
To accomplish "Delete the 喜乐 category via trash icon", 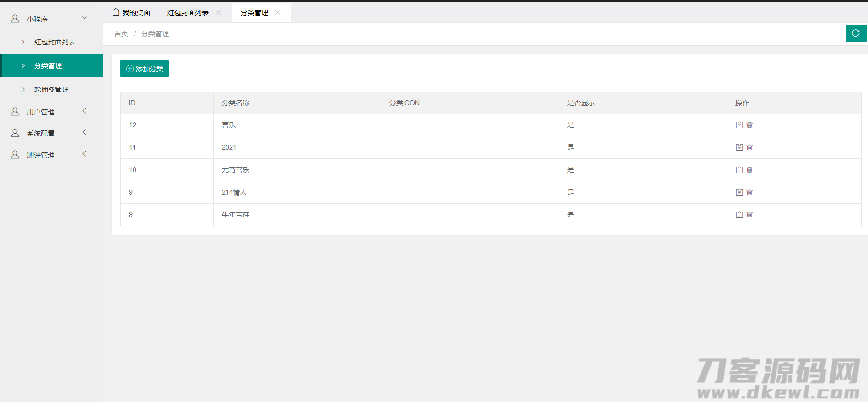I will [x=749, y=125].
